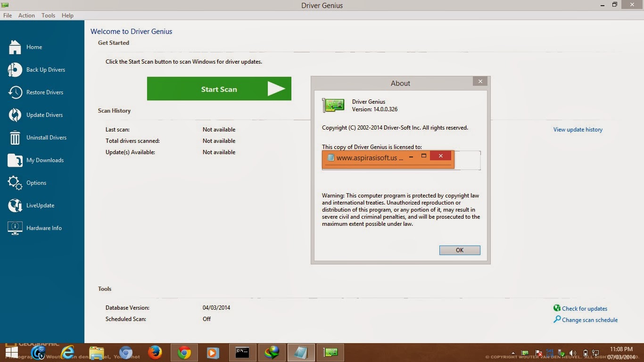Viewport: 644px width, 362px height.
Task: Open the File menu
Action: tap(8, 16)
